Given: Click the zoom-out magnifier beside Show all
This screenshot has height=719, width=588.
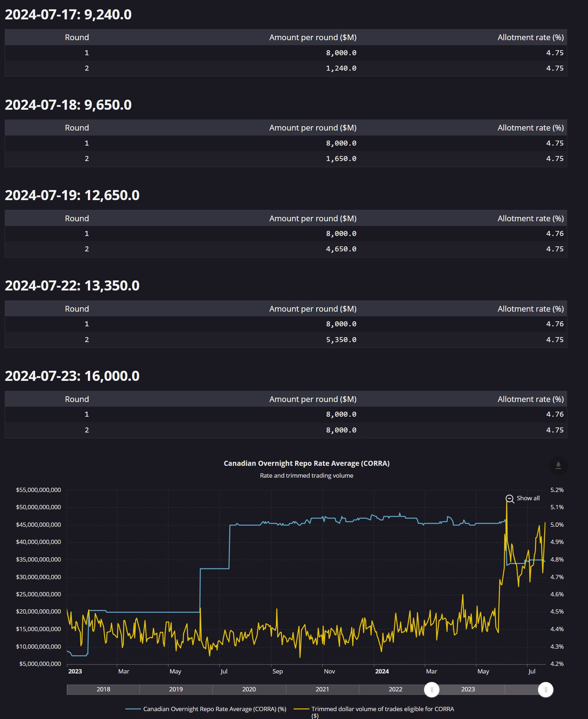Looking at the screenshot, I should (509, 498).
